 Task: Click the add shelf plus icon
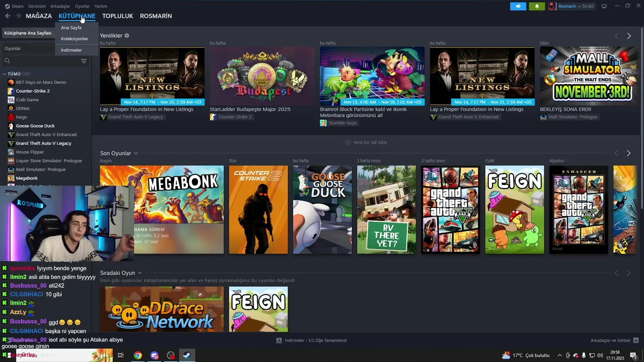pos(348,142)
